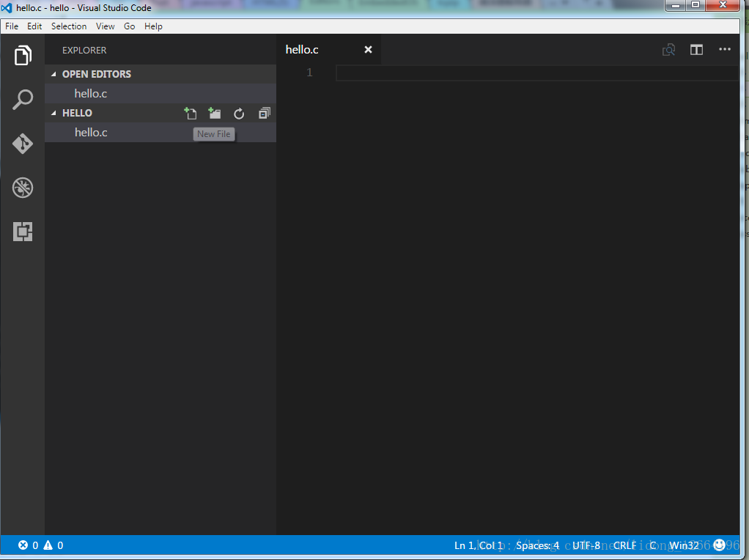Click the errors count icon in status bar

point(23,545)
